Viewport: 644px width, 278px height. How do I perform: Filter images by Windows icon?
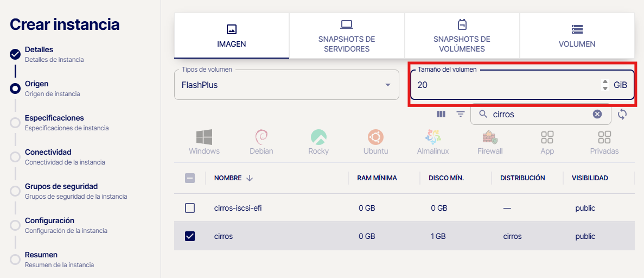(x=204, y=142)
